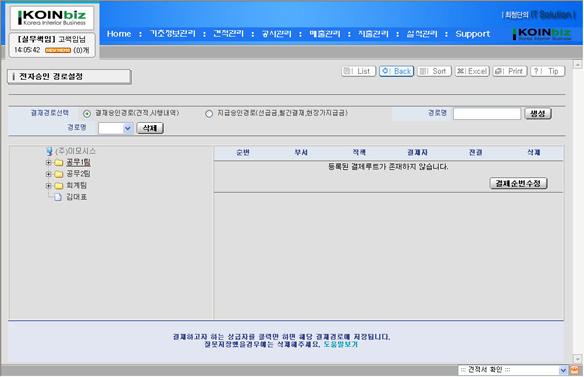Click the 전자승인 경로설정 page title
This screenshot has height=377, width=584.
(x=51, y=77)
